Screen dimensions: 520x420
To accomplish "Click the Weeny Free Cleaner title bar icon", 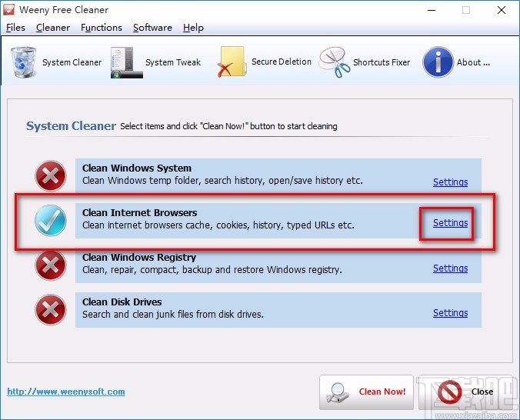I will point(8,9).
